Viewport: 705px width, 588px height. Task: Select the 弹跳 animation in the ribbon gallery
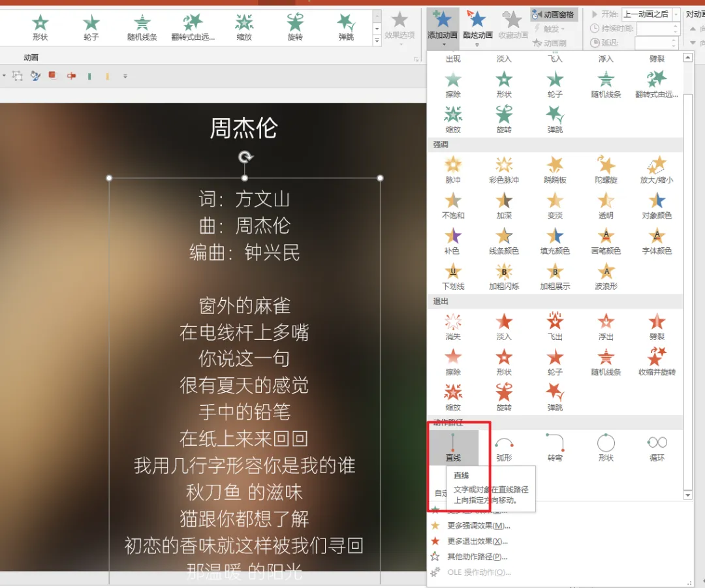[346, 27]
